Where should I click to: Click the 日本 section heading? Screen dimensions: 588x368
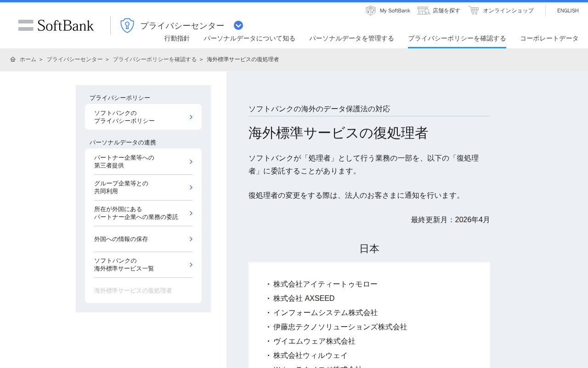[x=369, y=249]
